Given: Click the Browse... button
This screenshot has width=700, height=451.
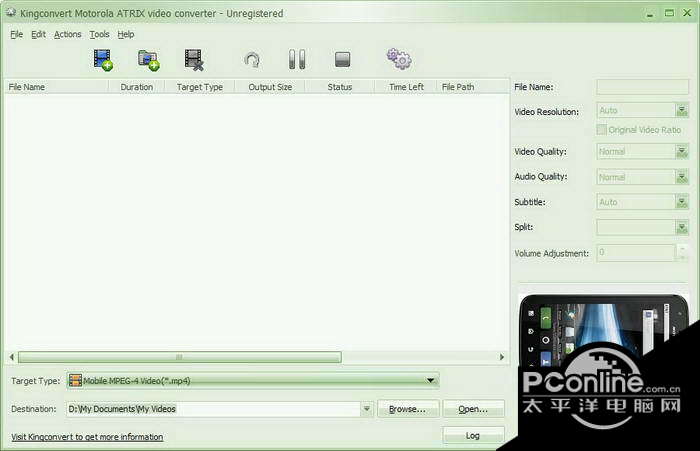Looking at the screenshot, I should [x=408, y=409].
